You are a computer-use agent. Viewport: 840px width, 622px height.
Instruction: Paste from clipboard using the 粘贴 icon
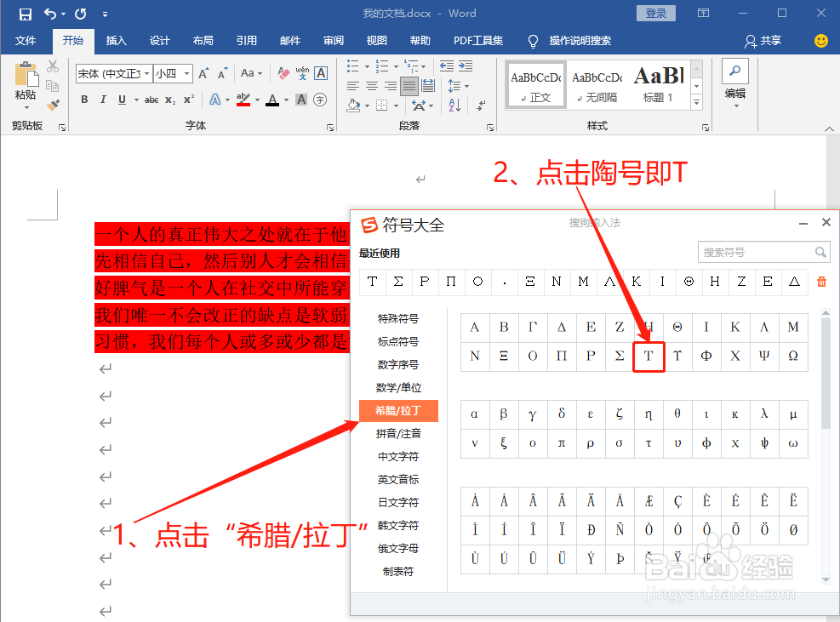tap(26, 75)
